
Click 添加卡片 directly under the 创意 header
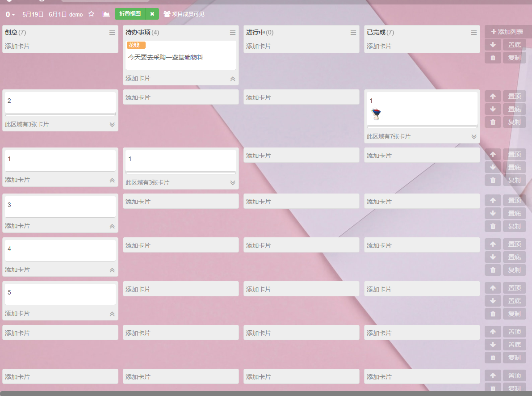(17, 46)
